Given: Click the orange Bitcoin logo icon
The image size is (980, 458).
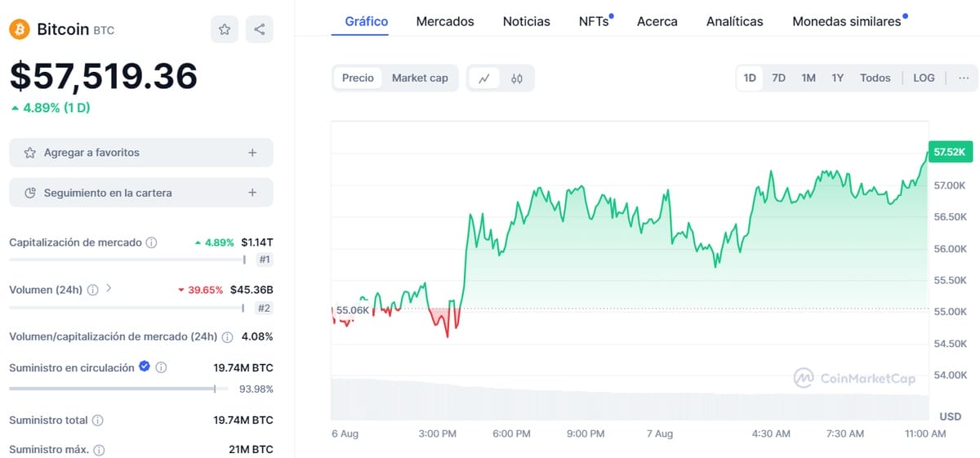Looking at the screenshot, I should click(x=19, y=29).
